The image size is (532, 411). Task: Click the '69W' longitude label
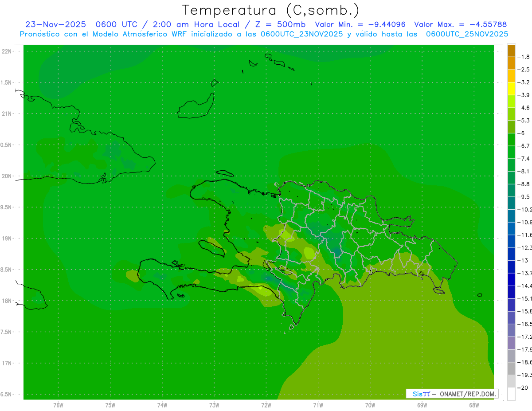coord(422,405)
